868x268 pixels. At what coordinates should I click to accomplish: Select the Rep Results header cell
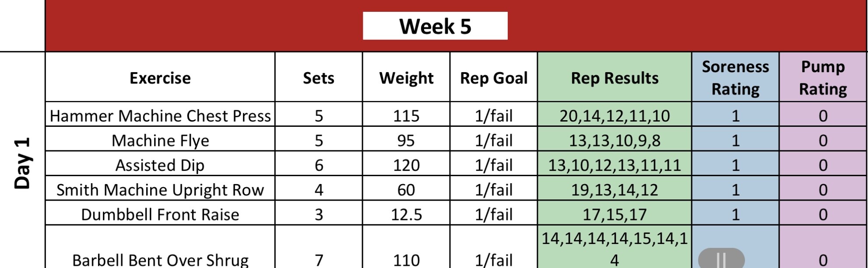point(614,78)
